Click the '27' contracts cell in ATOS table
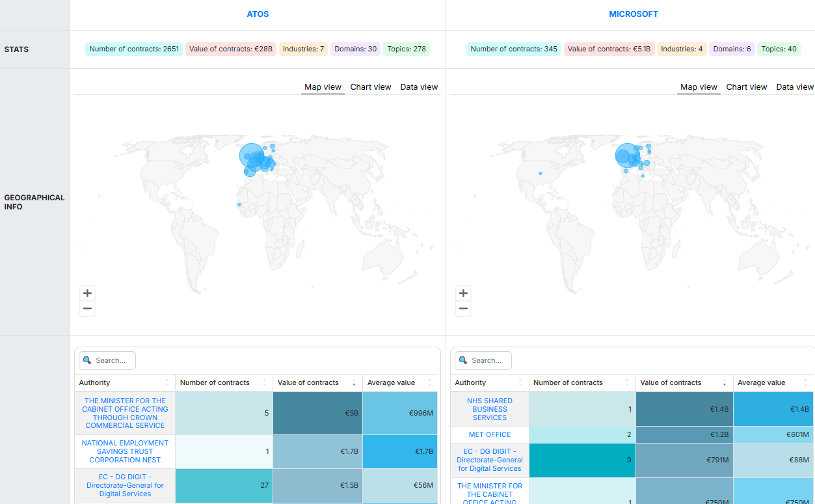The height and width of the screenshot is (504, 815). click(x=224, y=485)
